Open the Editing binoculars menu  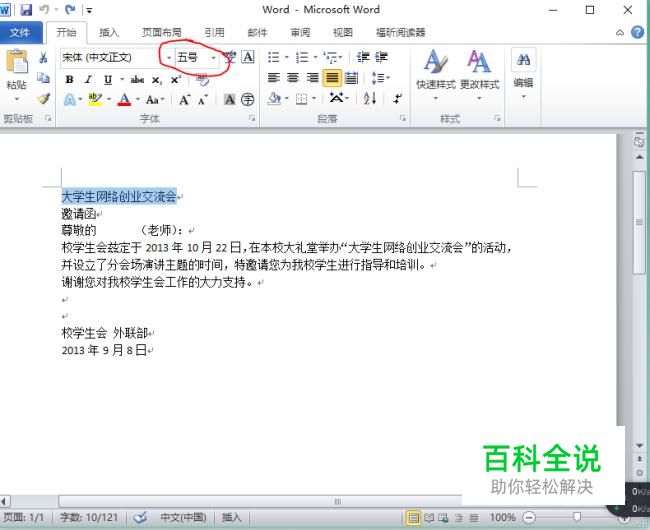coord(523,74)
